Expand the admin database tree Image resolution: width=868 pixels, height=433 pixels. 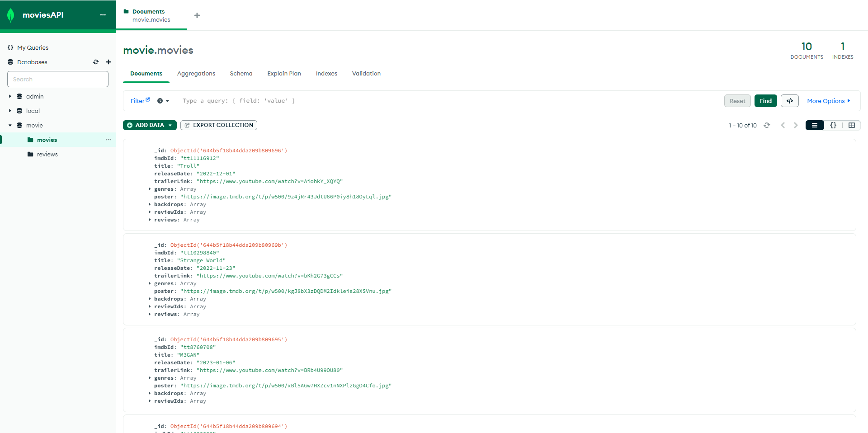[10, 96]
